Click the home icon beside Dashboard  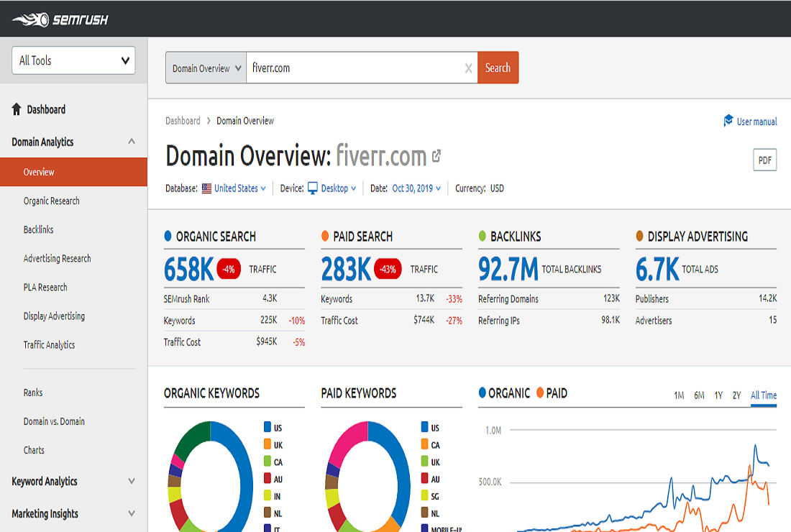[x=16, y=109]
